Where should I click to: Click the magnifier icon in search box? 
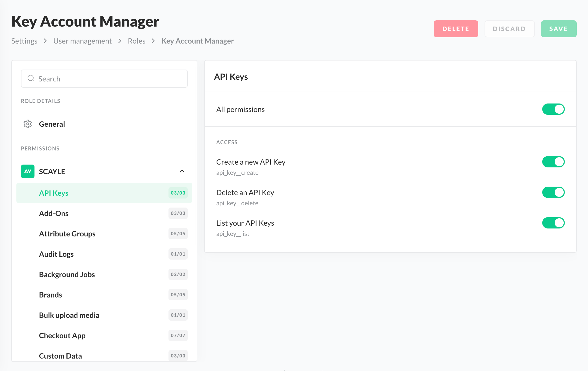[x=31, y=78]
